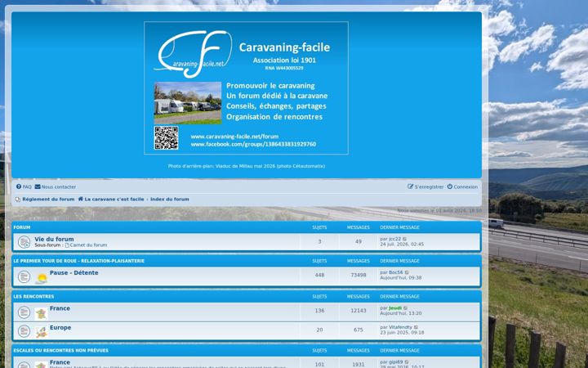This screenshot has height=368, width=588.
Task: Click the pencil icon beside S'enregistrer
Action: coord(411,186)
